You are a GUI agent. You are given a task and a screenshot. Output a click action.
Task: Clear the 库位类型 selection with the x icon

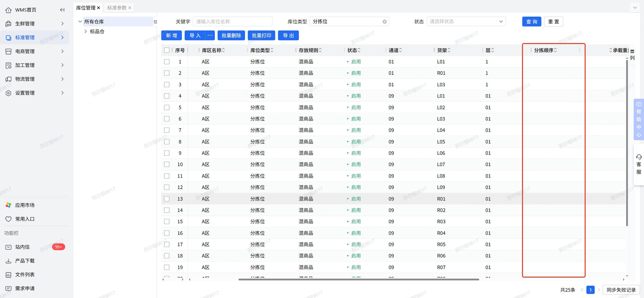pos(384,22)
